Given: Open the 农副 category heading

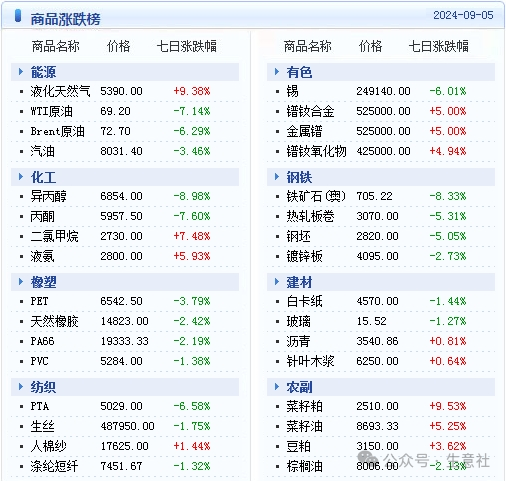Looking at the screenshot, I should tap(299, 387).
